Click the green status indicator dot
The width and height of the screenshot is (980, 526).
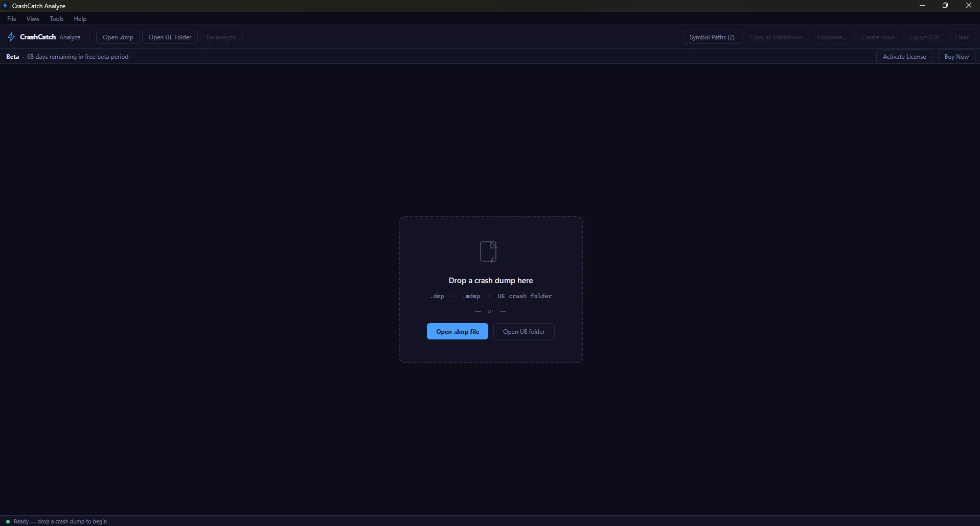point(8,521)
